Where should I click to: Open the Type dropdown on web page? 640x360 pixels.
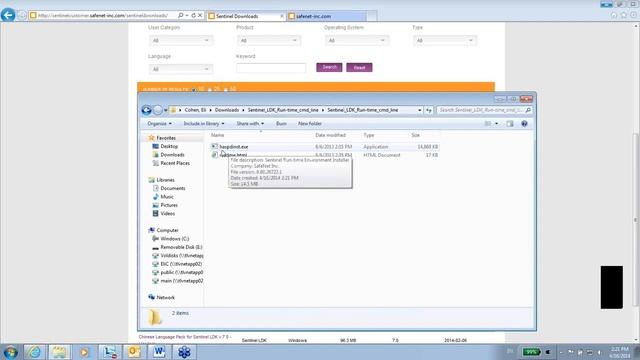point(445,40)
